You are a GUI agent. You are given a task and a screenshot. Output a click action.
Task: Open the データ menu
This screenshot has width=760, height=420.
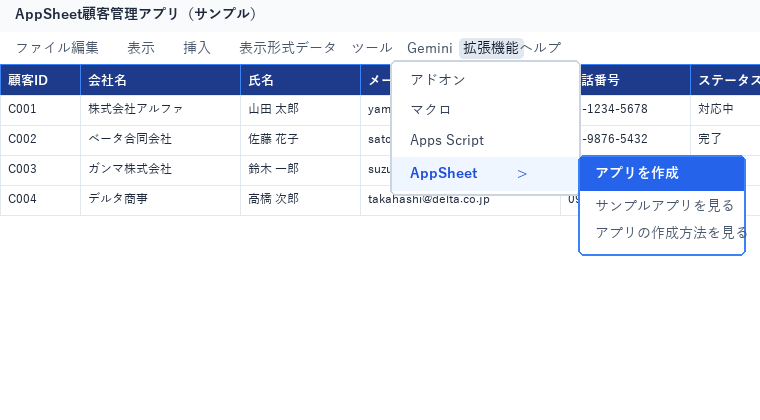tap(316, 48)
